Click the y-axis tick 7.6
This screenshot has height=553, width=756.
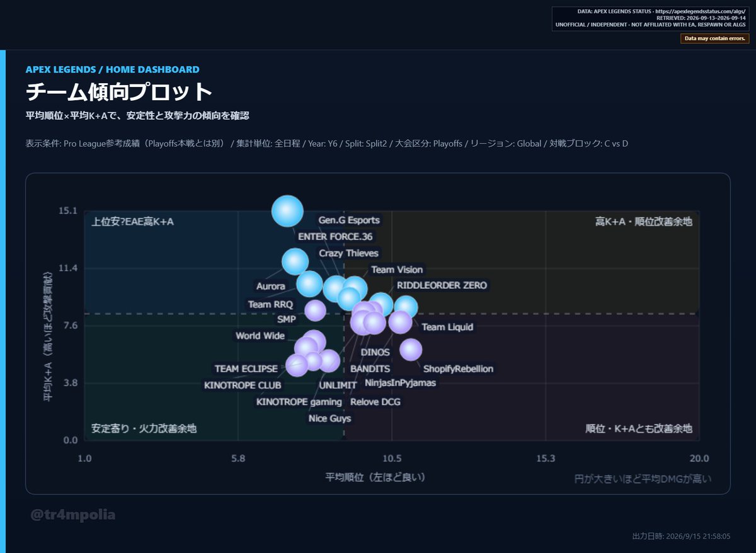pos(70,326)
